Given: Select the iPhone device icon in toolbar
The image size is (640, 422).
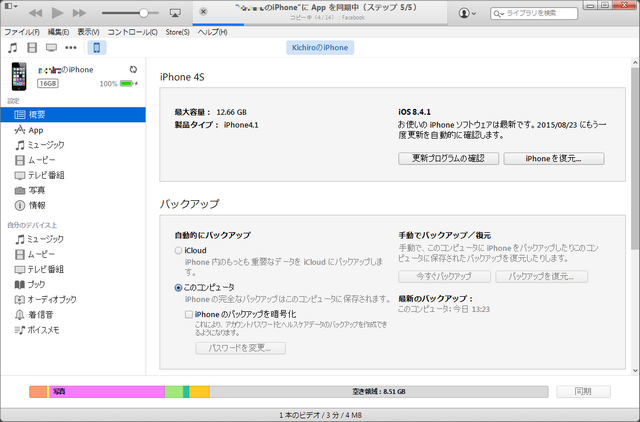Looking at the screenshot, I should 97,48.
